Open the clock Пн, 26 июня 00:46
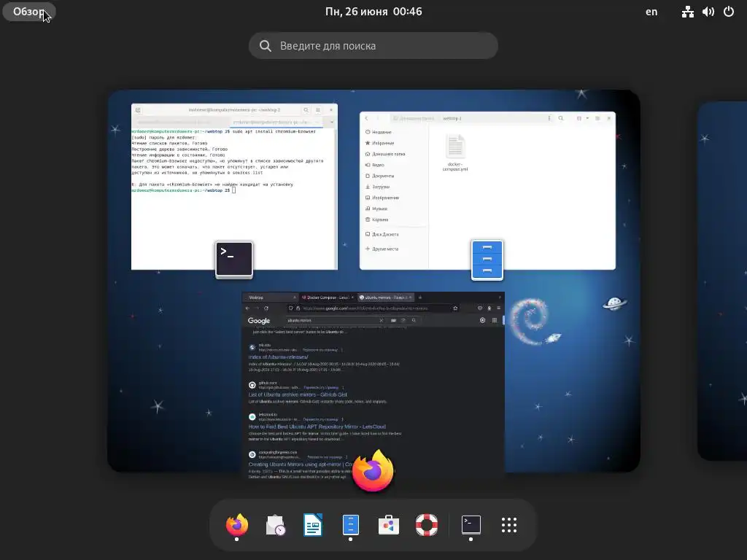 [373, 12]
